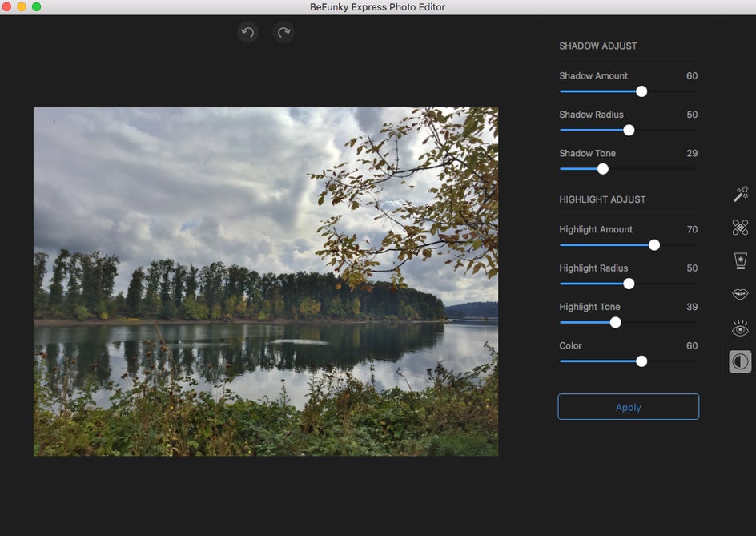This screenshot has height=536, width=756.
Task: Click the Color value 60
Action: (692, 345)
